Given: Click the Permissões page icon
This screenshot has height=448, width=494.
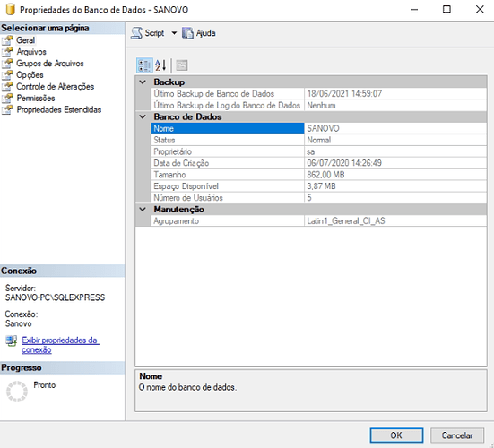Looking at the screenshot, I should (x=7, y=99).
